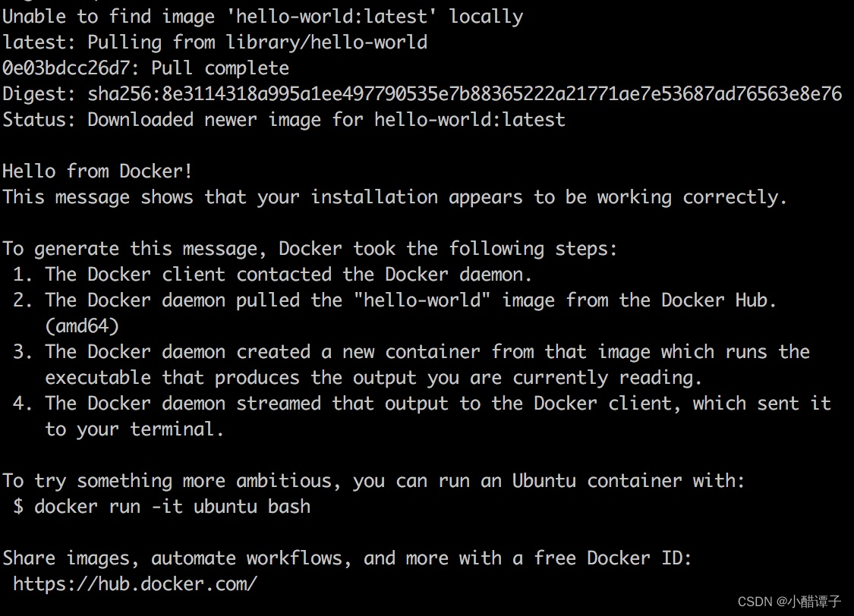
Task: Click step 1 about contacting Docker daemon
Action: point(273,275)
